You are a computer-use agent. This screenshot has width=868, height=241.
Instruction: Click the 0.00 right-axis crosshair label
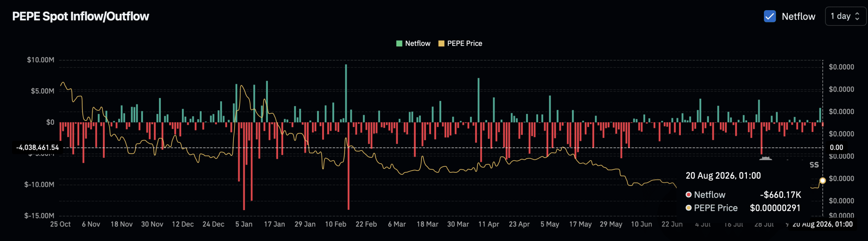[836, 147]
